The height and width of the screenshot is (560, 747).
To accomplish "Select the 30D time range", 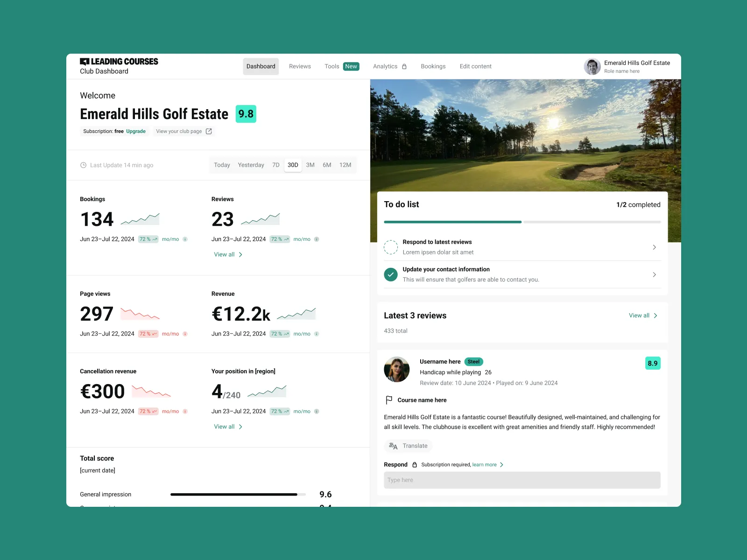I will tap(293, 165).
